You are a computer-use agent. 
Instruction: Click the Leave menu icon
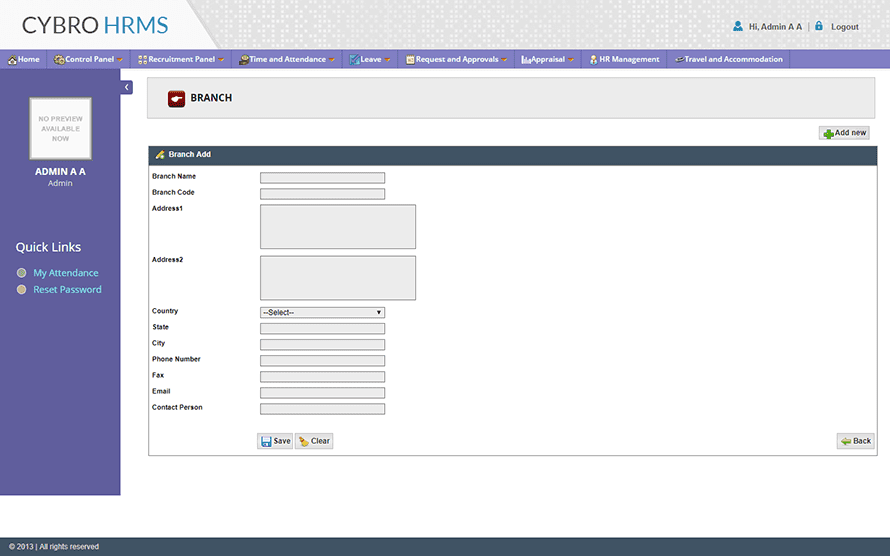(354, 60)
